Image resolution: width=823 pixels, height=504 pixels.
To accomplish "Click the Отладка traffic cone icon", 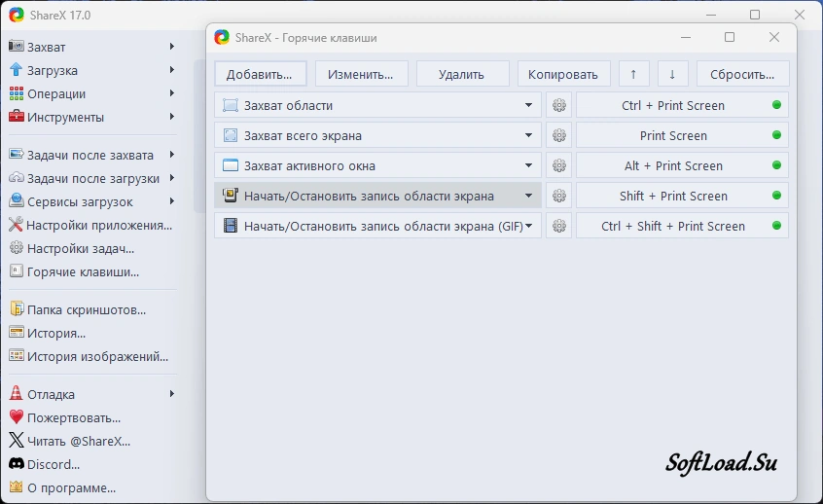I will tap(17, 394).
